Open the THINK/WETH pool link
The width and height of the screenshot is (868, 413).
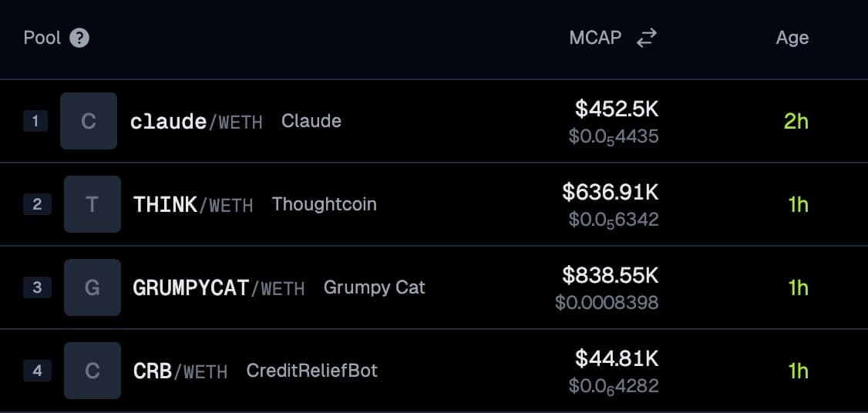[193, 205]
